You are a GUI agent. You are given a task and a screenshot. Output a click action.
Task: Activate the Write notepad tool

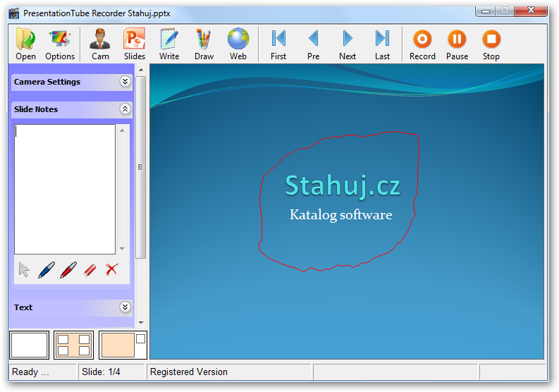169,44
